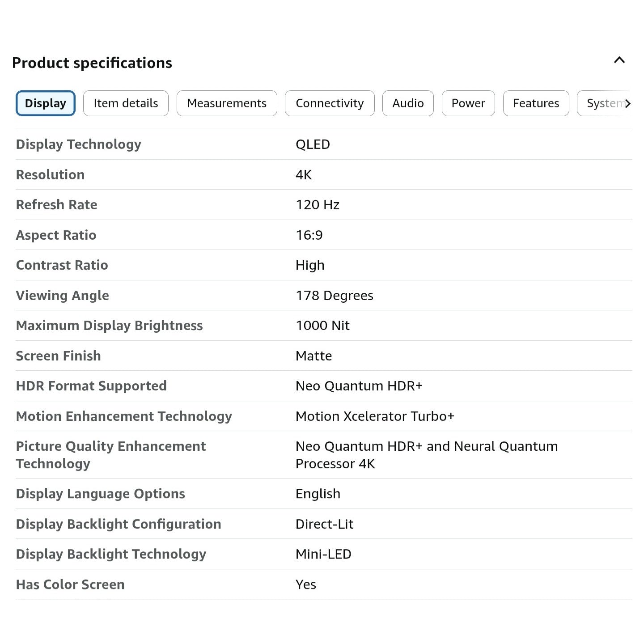
Task: Click the Motion Xcelerator Turbo+ value
Action: 375,416
